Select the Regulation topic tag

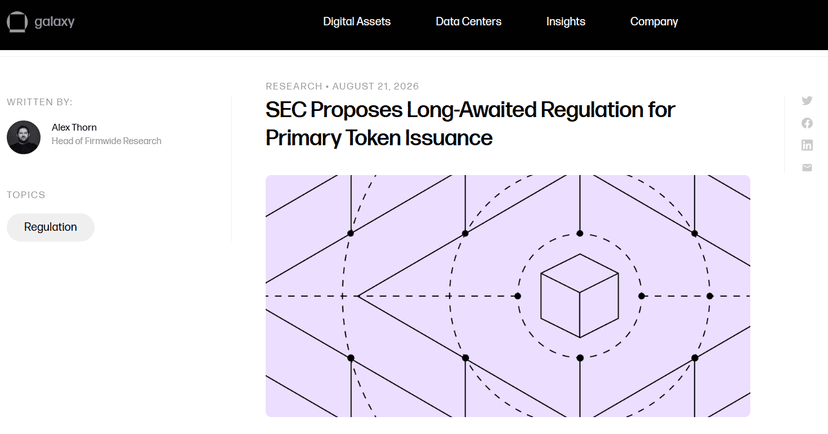(x=51, y=227)
